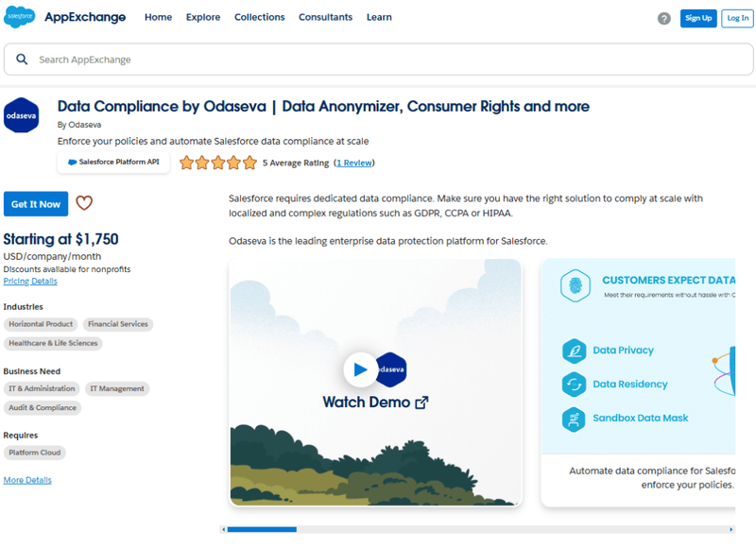
Task: Focus the Search AppExchange field
Action: (379, 60)
